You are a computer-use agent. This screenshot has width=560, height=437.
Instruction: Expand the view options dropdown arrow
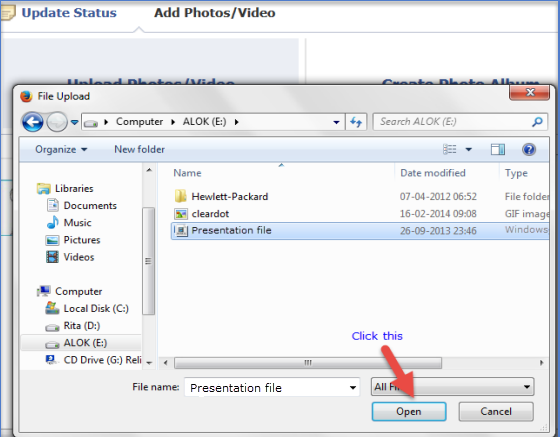469,149
